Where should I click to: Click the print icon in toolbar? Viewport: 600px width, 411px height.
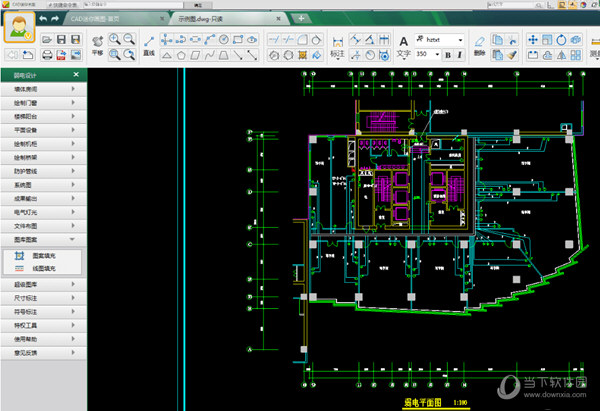click(47, 55)
